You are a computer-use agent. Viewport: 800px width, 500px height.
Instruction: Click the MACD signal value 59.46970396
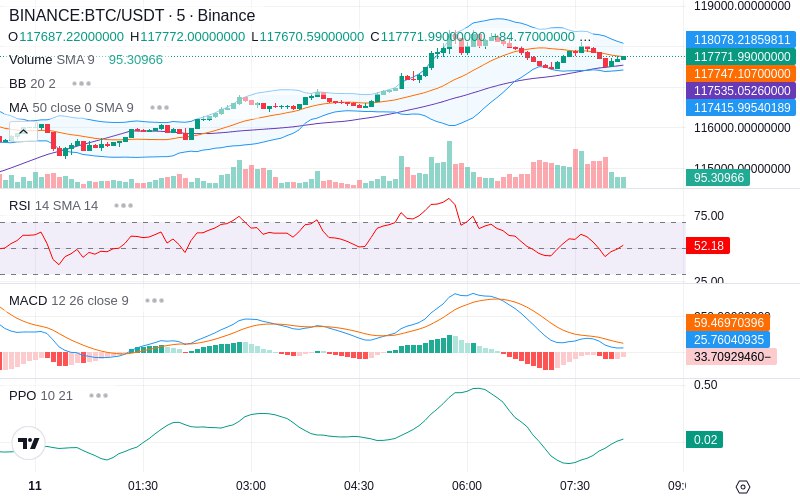coord(728,322)
